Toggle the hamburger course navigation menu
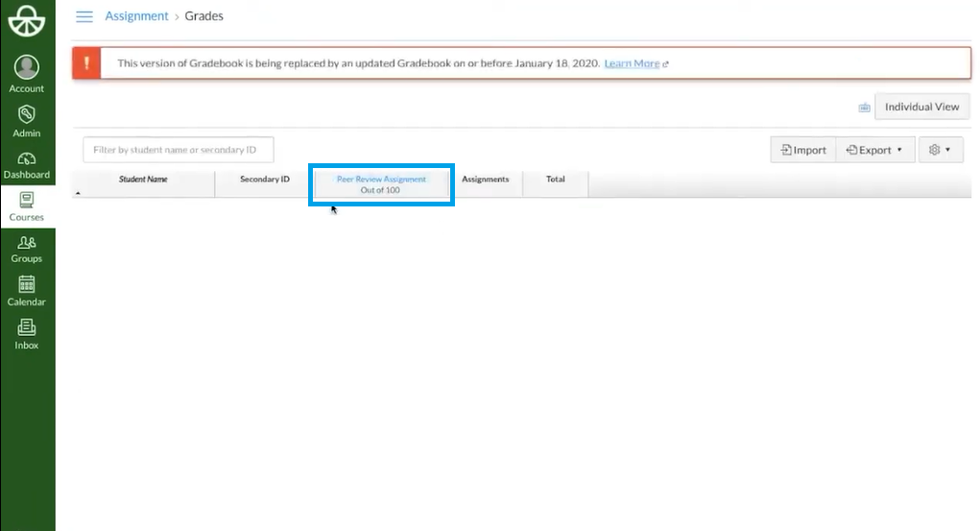Viewport: 980px width, 531px height. tap(84, 16)
